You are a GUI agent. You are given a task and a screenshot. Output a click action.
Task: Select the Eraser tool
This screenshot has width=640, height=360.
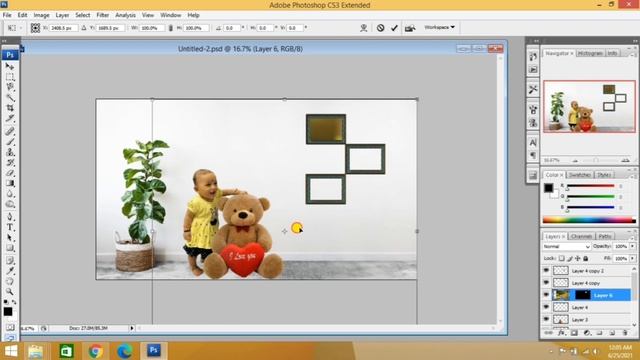(x=10, y=173)
